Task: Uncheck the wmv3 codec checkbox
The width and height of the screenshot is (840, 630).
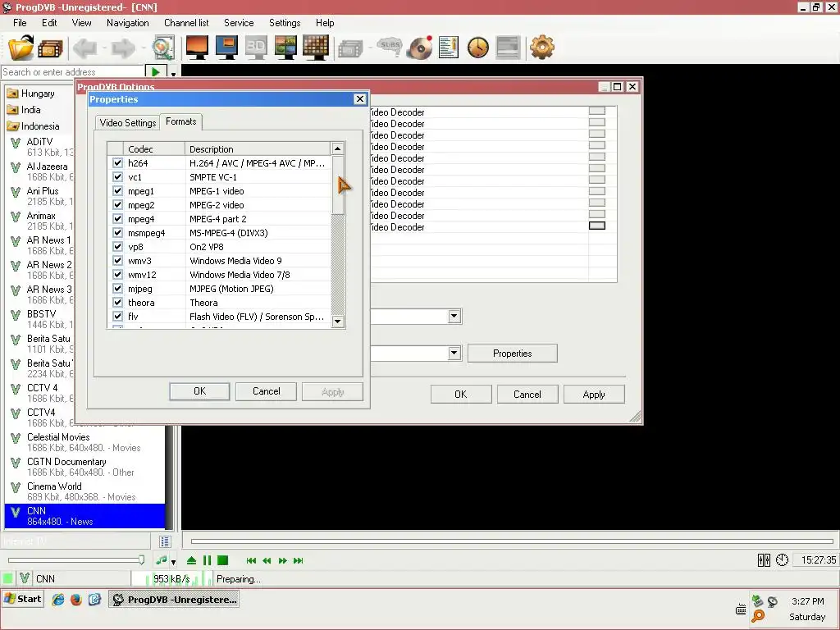Action: [x=117, y=260]
